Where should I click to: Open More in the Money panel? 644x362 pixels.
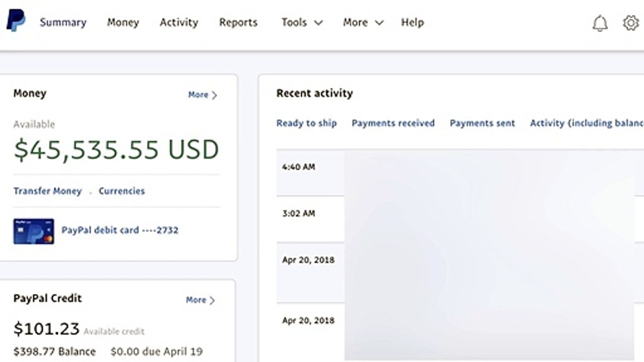click(202, 95)
